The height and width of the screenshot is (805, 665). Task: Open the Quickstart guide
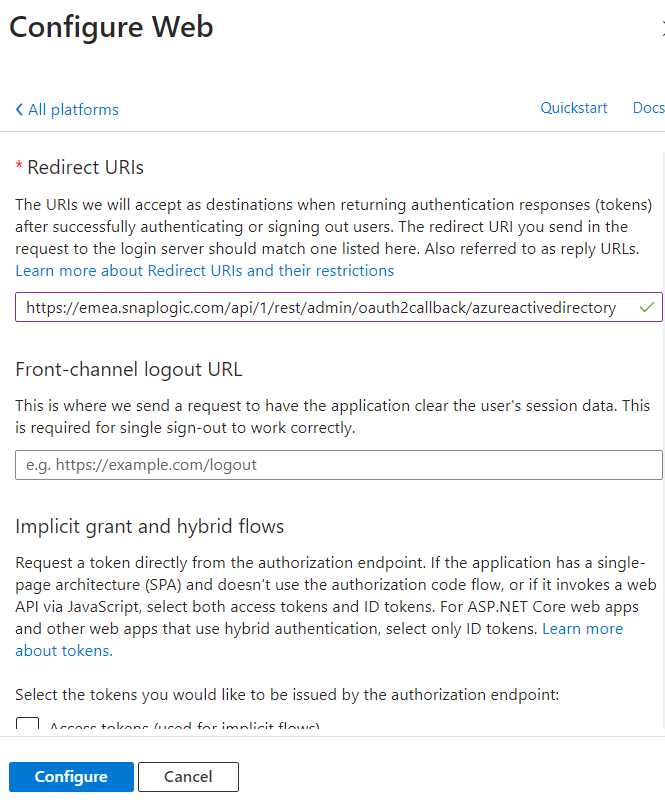[x=573, y=107]
